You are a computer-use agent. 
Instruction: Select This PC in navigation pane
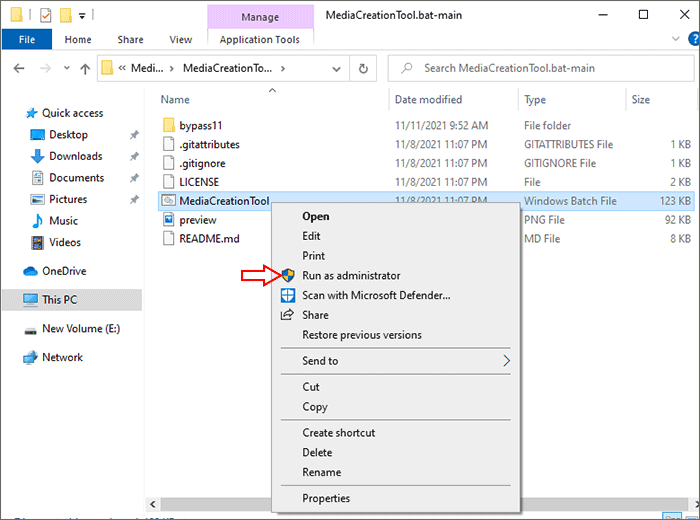coord(72,300)
